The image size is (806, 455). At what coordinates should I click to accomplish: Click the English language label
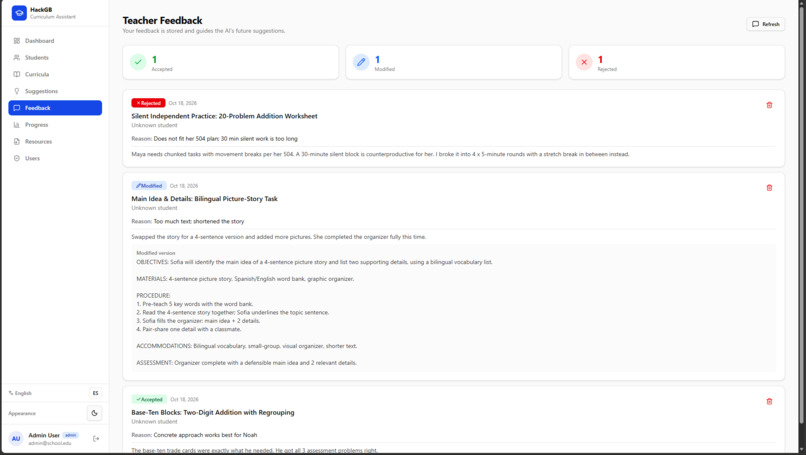click(x=23, y=393)
